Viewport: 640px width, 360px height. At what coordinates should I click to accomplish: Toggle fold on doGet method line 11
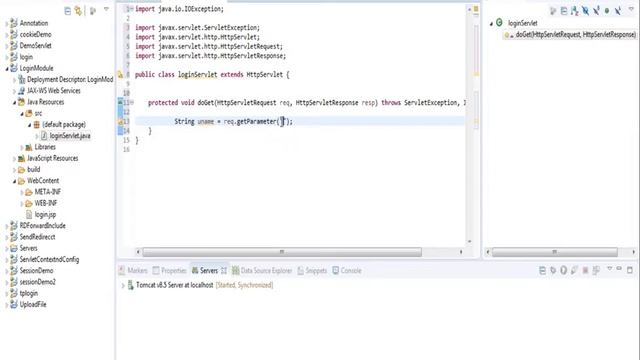[132, 102]
